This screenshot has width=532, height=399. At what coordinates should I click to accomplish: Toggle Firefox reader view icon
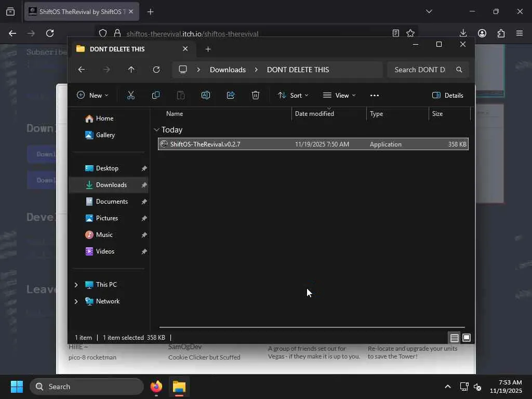(x=395, y=33)
